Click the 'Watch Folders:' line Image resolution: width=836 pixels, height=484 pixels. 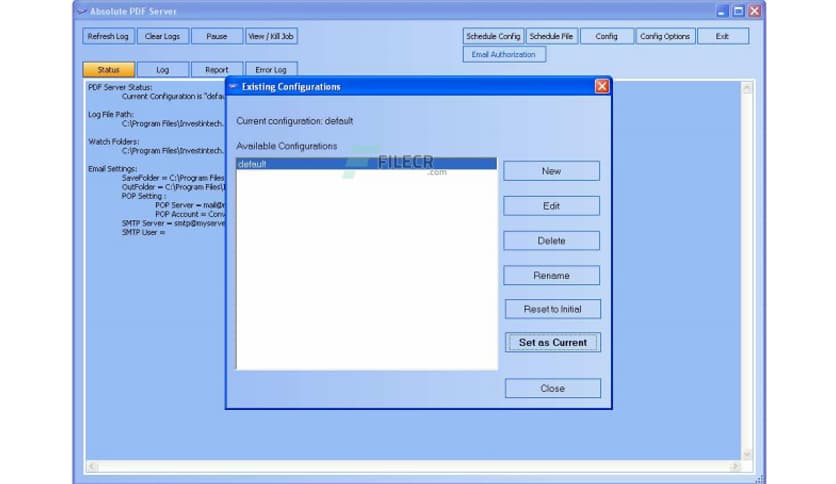coord(114,142)
